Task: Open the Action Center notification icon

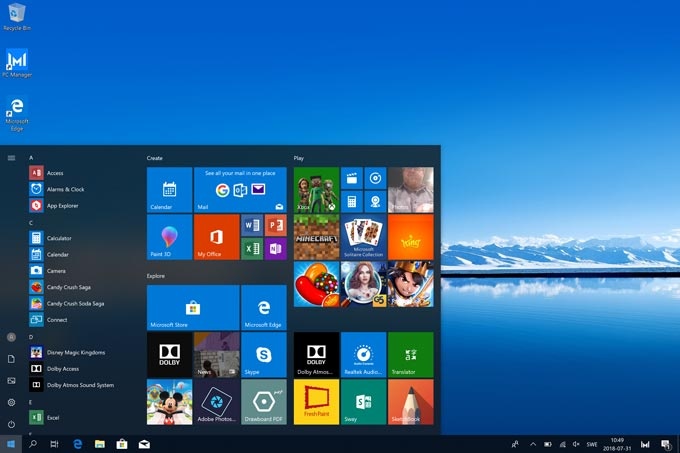Action: pos(665,443)
